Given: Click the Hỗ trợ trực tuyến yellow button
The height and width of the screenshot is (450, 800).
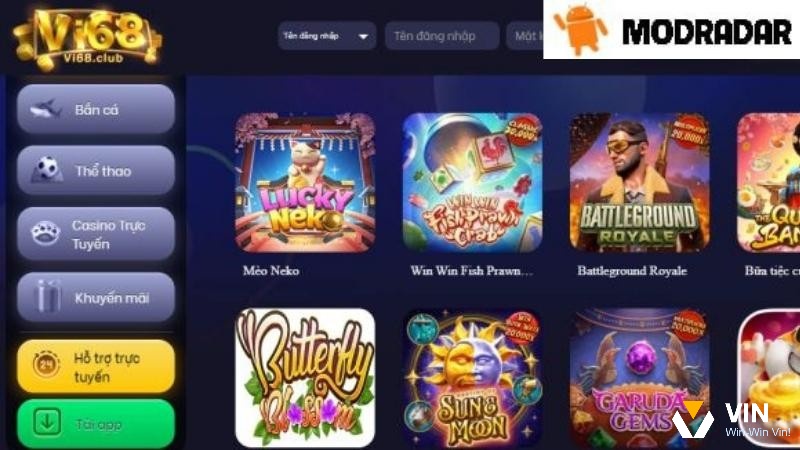Looking at the screenshot, I should tap(96, 366).
